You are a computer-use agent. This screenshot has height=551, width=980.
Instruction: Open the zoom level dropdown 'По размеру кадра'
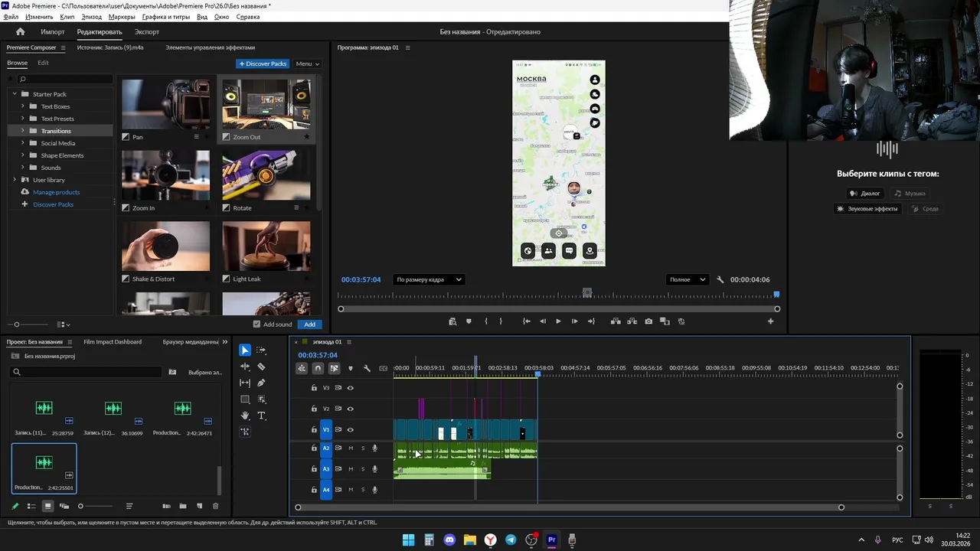(x=429, y=279)
